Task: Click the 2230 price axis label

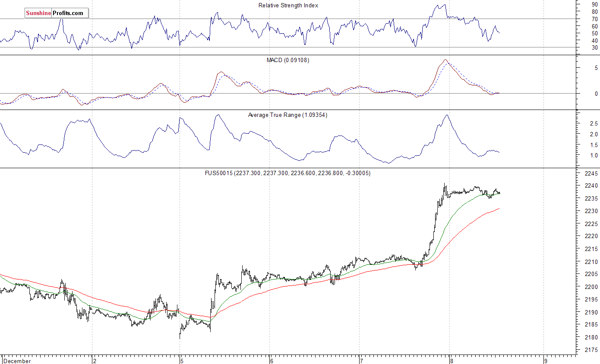Action: pyautogui.click(x=591, y=211)
